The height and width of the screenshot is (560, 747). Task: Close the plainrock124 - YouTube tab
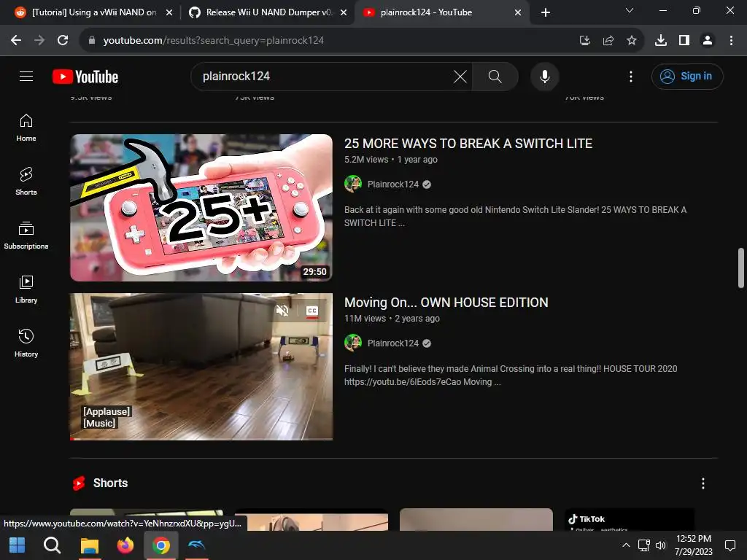point(518,13)
